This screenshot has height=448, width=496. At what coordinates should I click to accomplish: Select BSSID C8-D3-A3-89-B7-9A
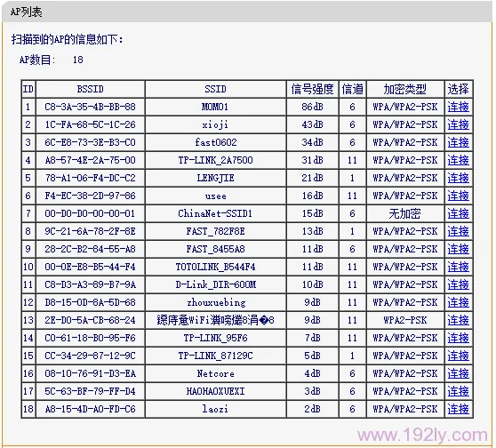coord(90,284)
